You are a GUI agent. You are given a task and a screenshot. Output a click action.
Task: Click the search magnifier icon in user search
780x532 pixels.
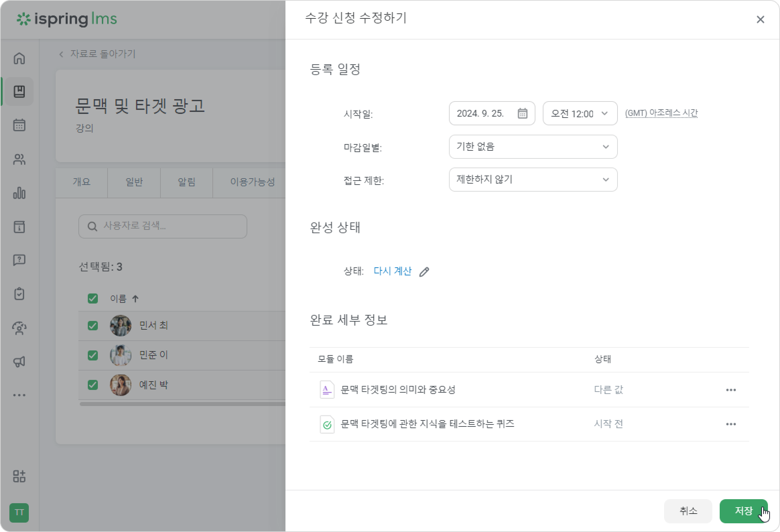point(92,226)
